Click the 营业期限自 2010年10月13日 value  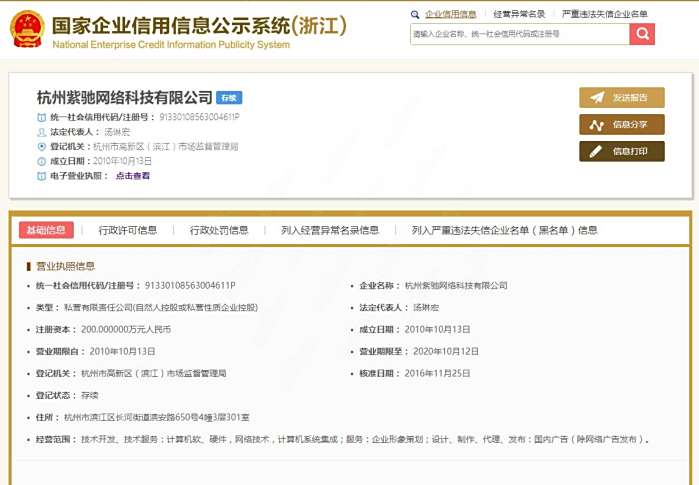point(122,351)
